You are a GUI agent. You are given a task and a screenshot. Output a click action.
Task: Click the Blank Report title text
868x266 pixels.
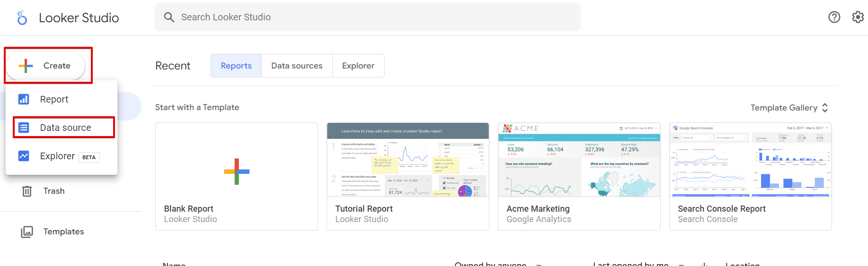(x=188, y=209)
